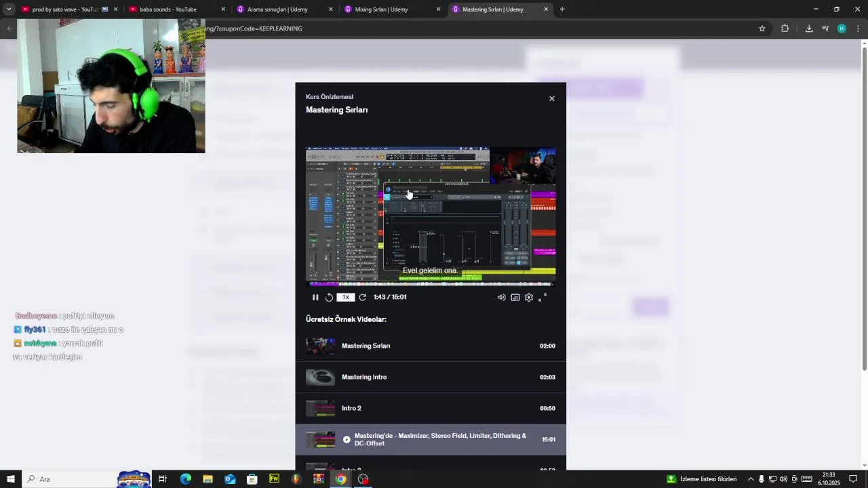Open Outlook from the taskbar
Viewport: 868px width, 488px height.
pos(230,479)
